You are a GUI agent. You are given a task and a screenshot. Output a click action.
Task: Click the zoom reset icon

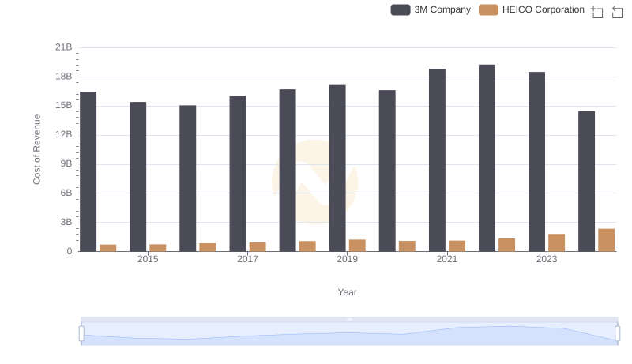(617, 12)
